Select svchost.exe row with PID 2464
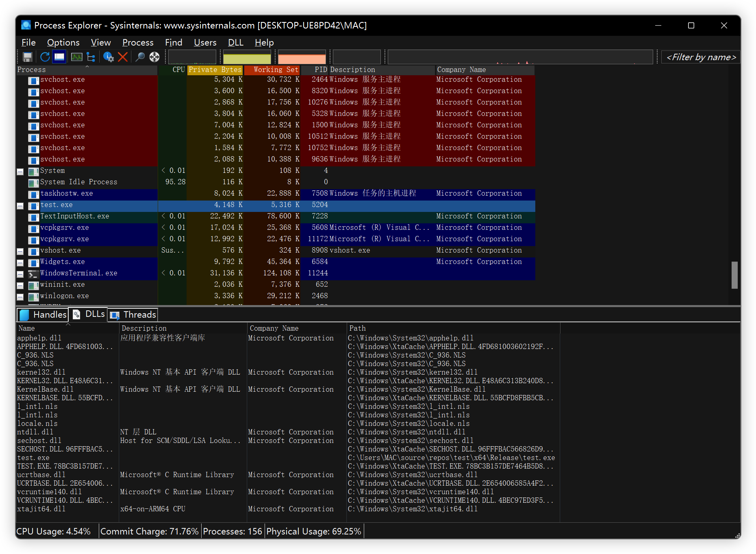 [x=276, y=80]
